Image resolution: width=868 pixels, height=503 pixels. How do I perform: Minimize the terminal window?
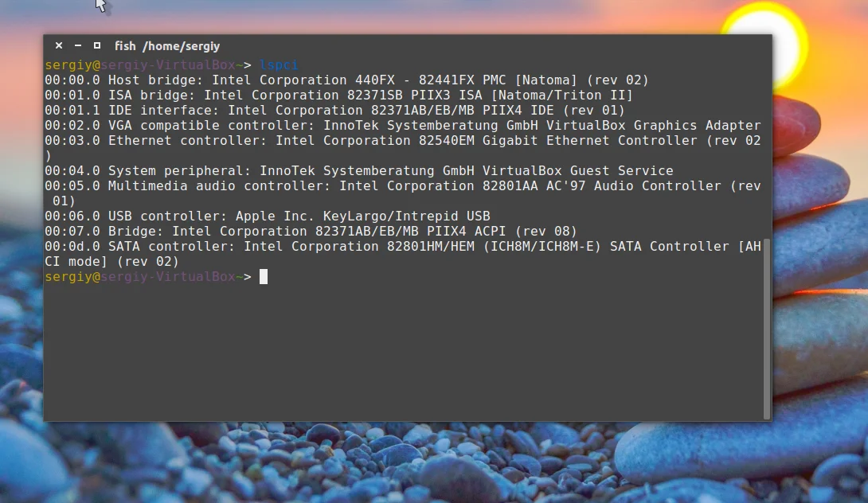click(x=78, y=46)
